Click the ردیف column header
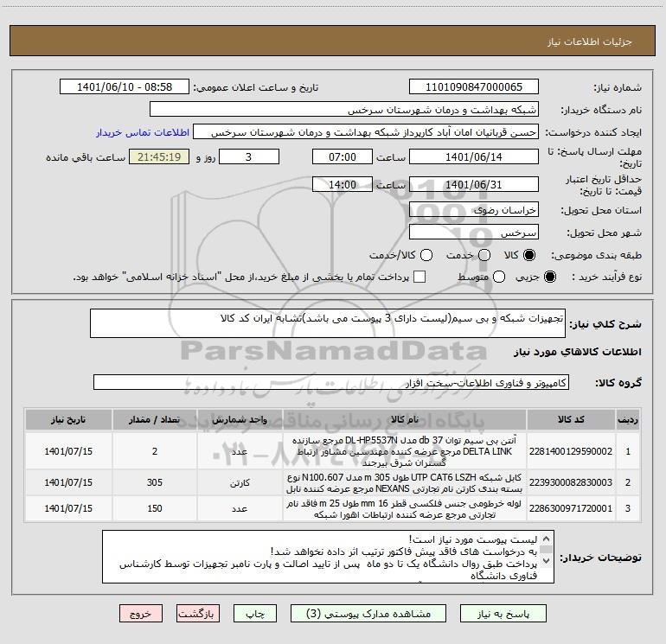 click(628, 419)
